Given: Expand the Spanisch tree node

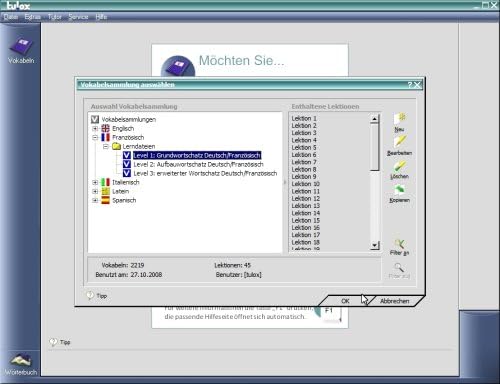Looking at the screenshot, I should click(95, 200).
